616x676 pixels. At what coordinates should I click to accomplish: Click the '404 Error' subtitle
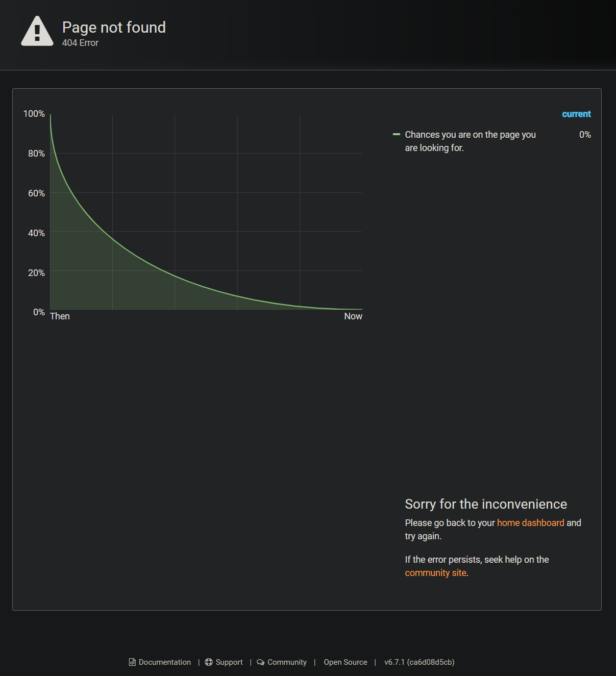point(80,43)
